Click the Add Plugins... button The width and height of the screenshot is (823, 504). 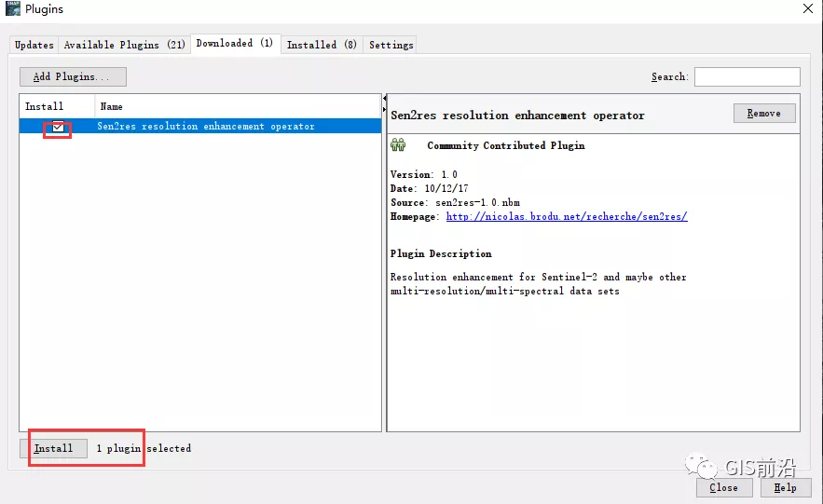(73, 76)
